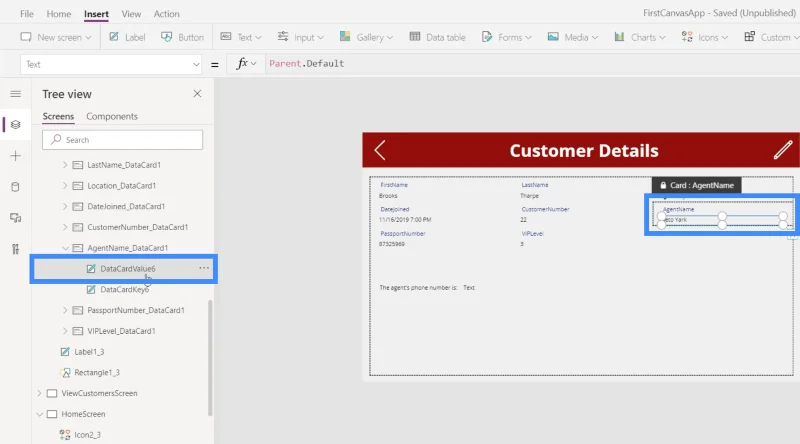Close the Tree view panel

197,94
